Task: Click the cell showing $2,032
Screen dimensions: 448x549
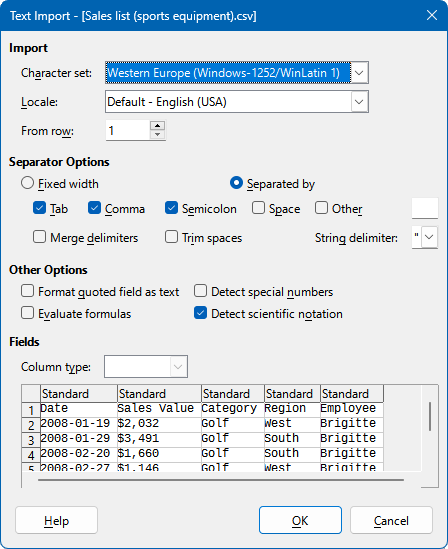Action: coord(159,423)
